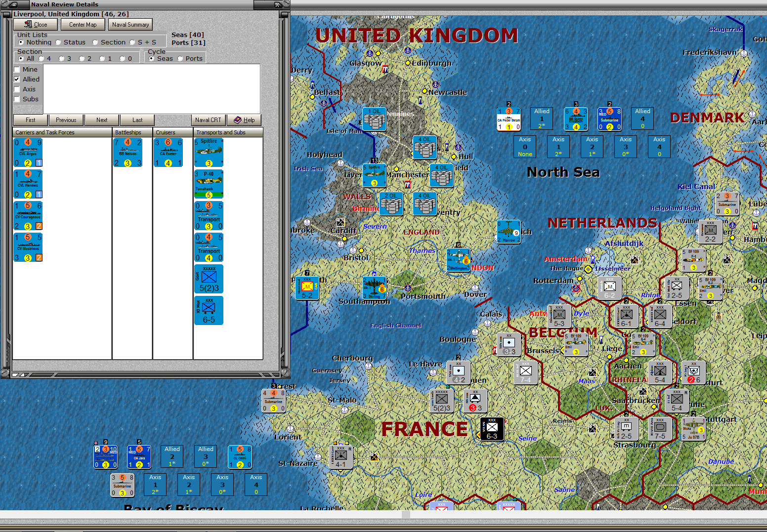Select the Stirling bomber near Southampton
This screenshot has height=532, width=767.
pos(375,287)
